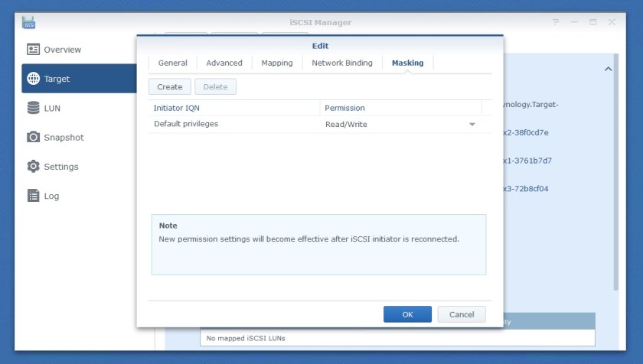Open the Network Binding tab
Image resolution: width=643 pixels, height=364 pixels.
coord(342,63)
